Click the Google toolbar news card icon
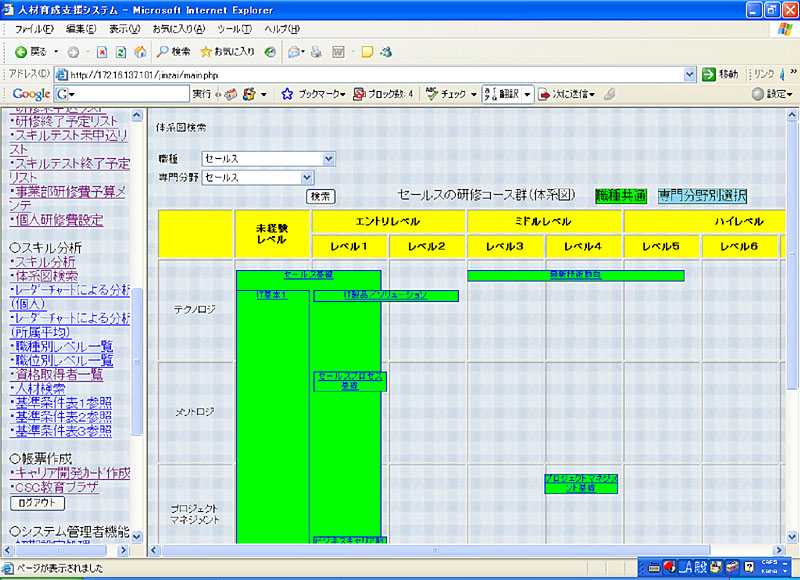800x580 pixels. pos(231,94)
